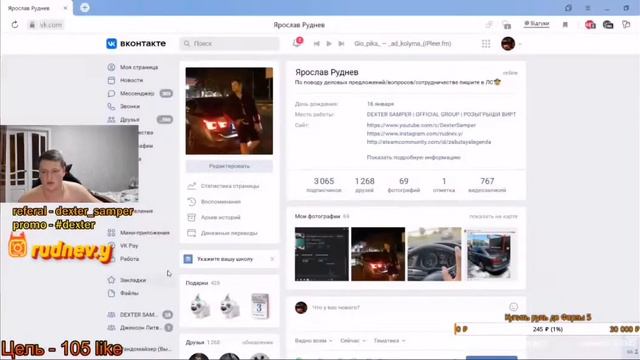Open the Видно всем dropdown
640x360 pixels.
coord(313,340)
